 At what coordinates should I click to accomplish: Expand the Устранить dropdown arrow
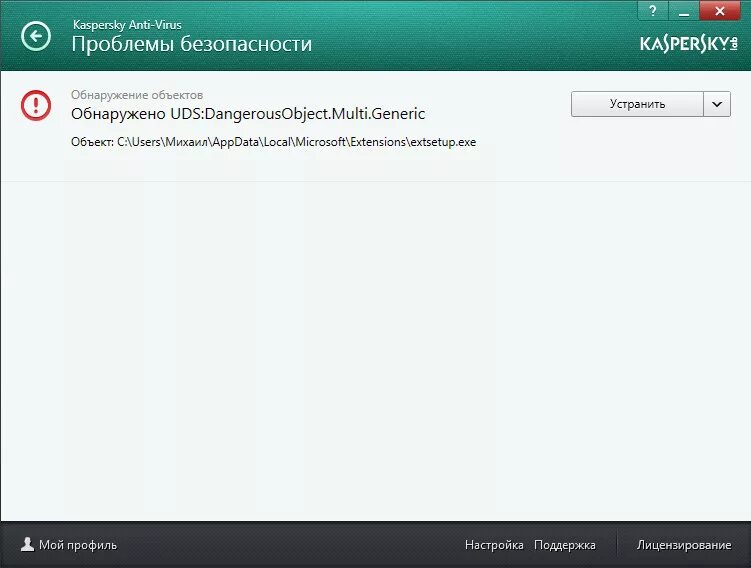coord(717,104)
